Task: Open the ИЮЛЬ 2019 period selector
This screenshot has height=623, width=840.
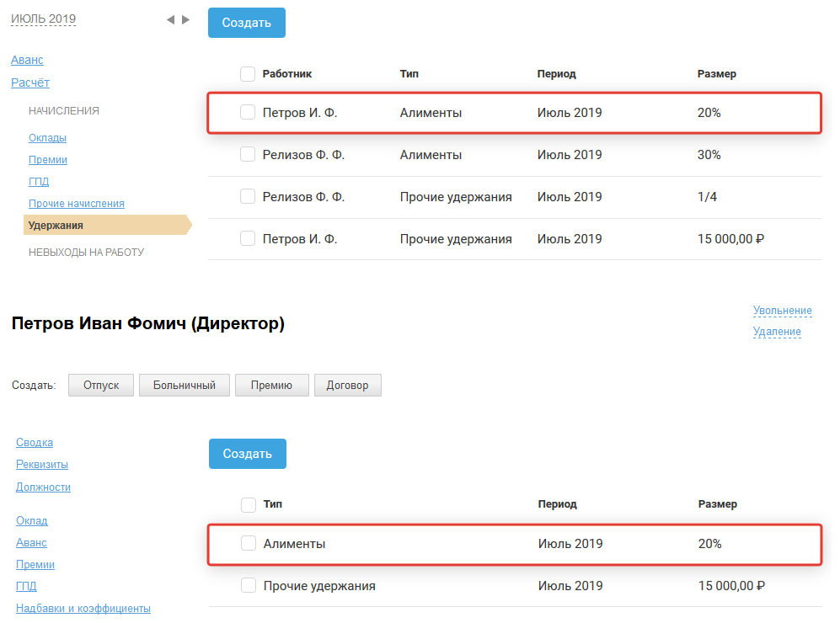Action: [x=44, y=19]
